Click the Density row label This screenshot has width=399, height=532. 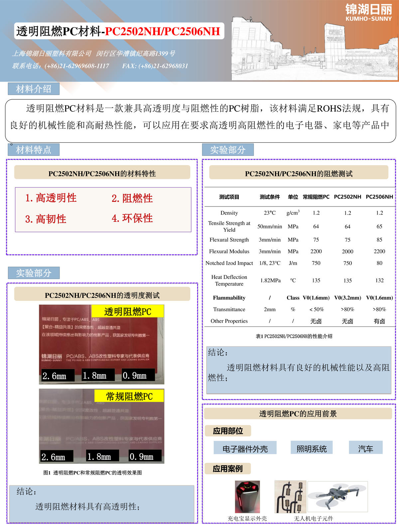229,213
